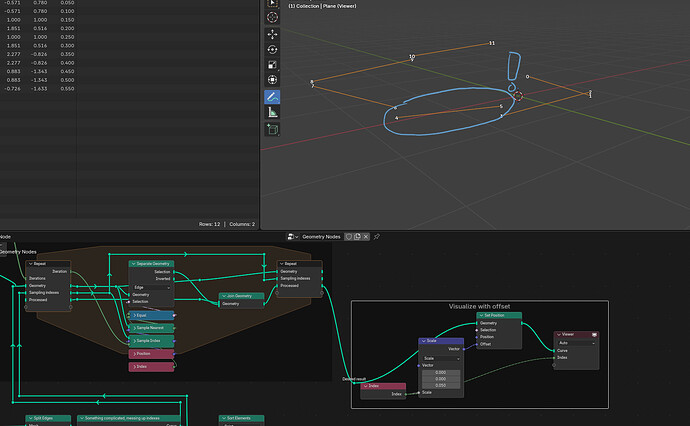Collapse 'Something complicated, messing up indexes' node
690x426 pixels.
(x=82, y=418)
